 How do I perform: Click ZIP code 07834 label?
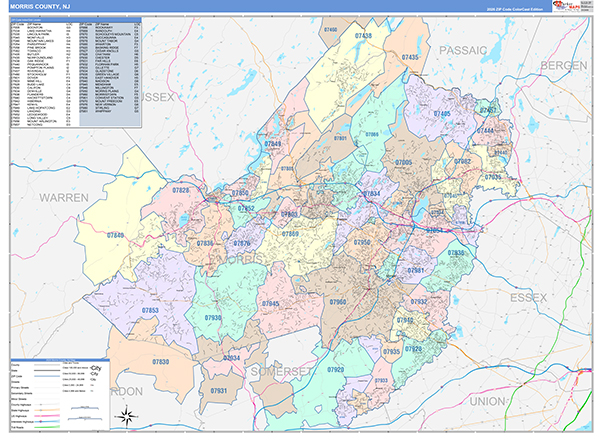click(372, 194)
